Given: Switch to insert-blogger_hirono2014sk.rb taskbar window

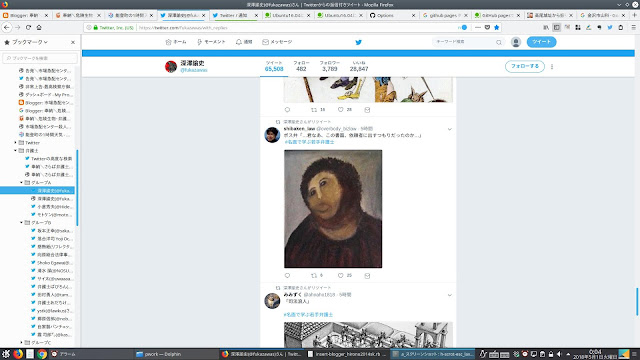Looking at the screenshot, I should [x=346, y=354].
